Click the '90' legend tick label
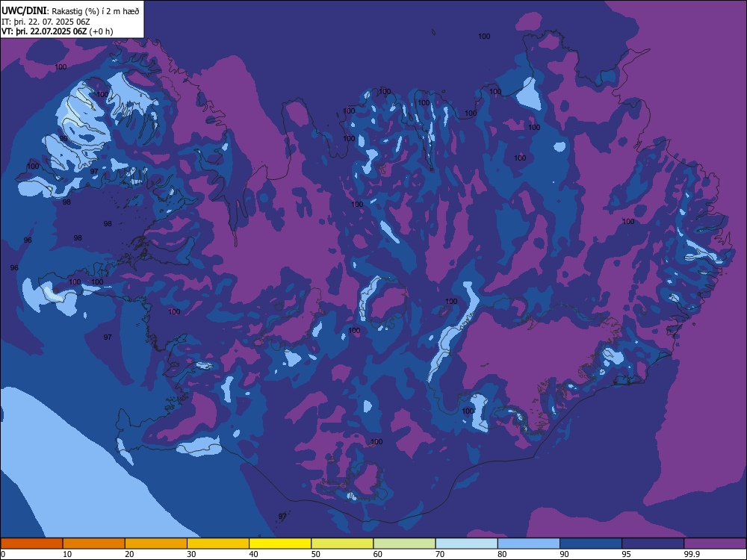This screenshot has height=560, width=747. 565,554
